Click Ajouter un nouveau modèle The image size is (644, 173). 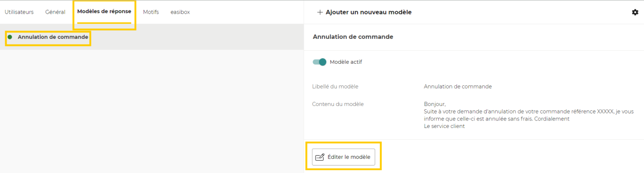coord(364,12)
